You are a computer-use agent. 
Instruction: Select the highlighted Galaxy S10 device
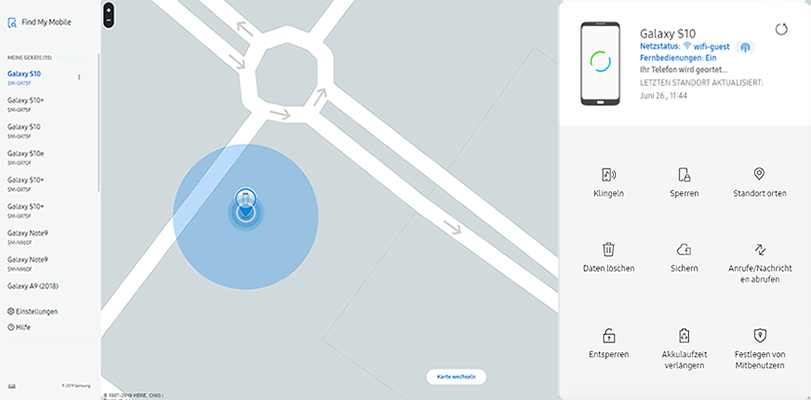[x=24, y=77]
